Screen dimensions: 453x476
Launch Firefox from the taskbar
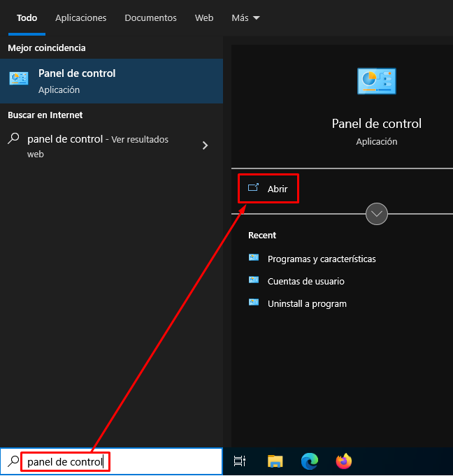pos(344,461)
